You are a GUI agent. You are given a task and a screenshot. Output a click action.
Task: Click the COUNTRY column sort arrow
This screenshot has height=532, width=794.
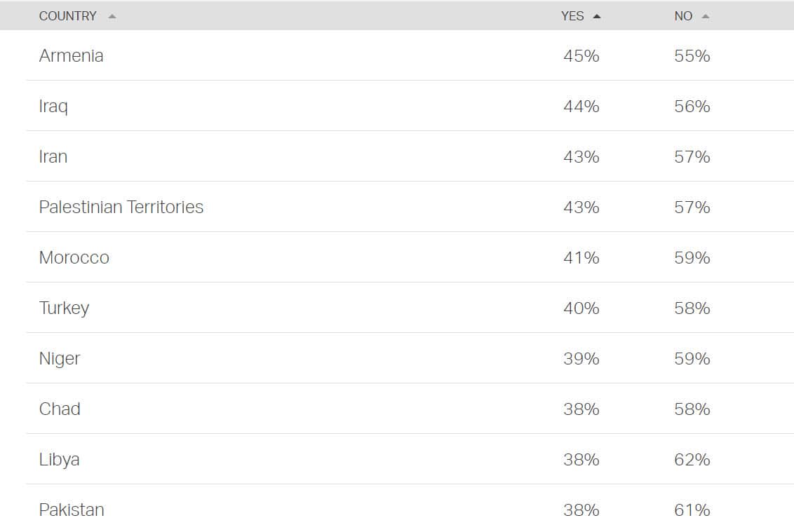click(113, 15)
